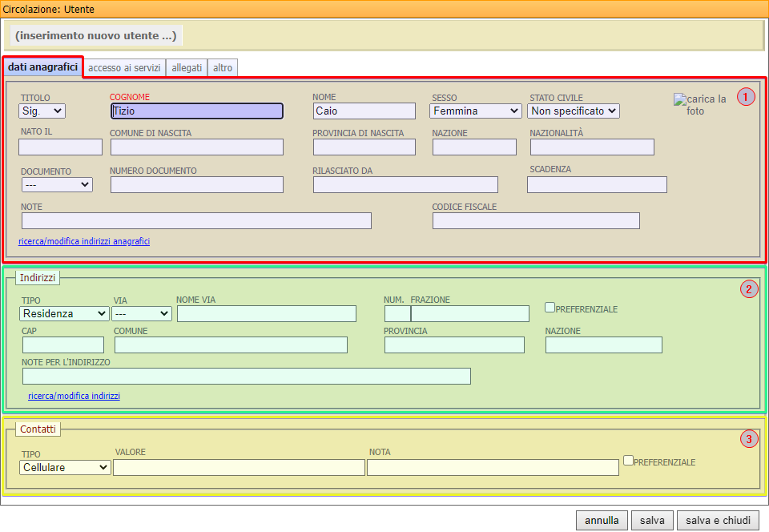Click the circled number 2 marker

[748, 289]
